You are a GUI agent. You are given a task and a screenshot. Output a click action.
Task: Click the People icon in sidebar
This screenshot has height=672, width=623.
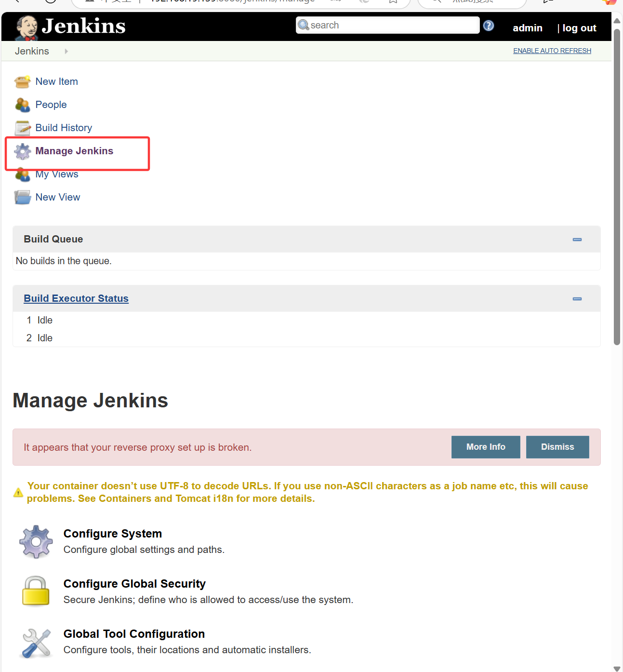23,105
